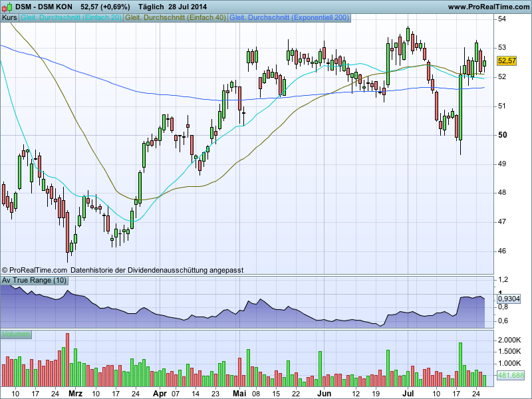The image size is (532, 399).
Task: Click the green 481.688 volume value tag
Action: click(511, 375)
